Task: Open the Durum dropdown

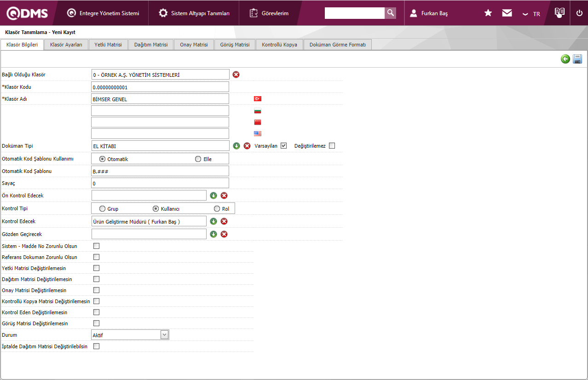Action: (x=165, y=335)
